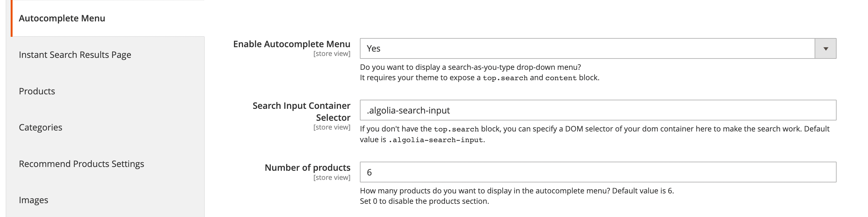Image resolution: width=868 pixels, height=217 pixels.
Task: Expand options for Enable Autocomplete Menu setting
Action: coord(825,48)
